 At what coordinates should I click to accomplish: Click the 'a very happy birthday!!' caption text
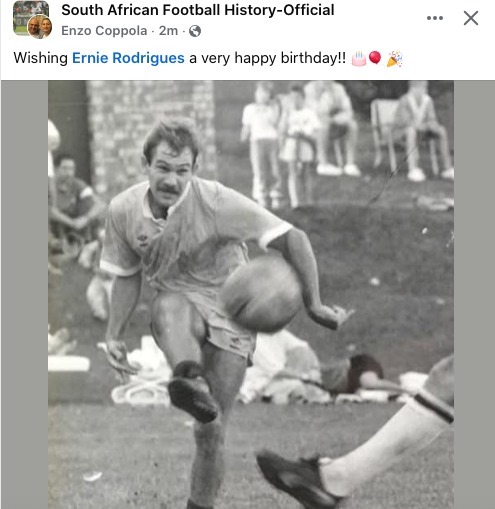268,58
